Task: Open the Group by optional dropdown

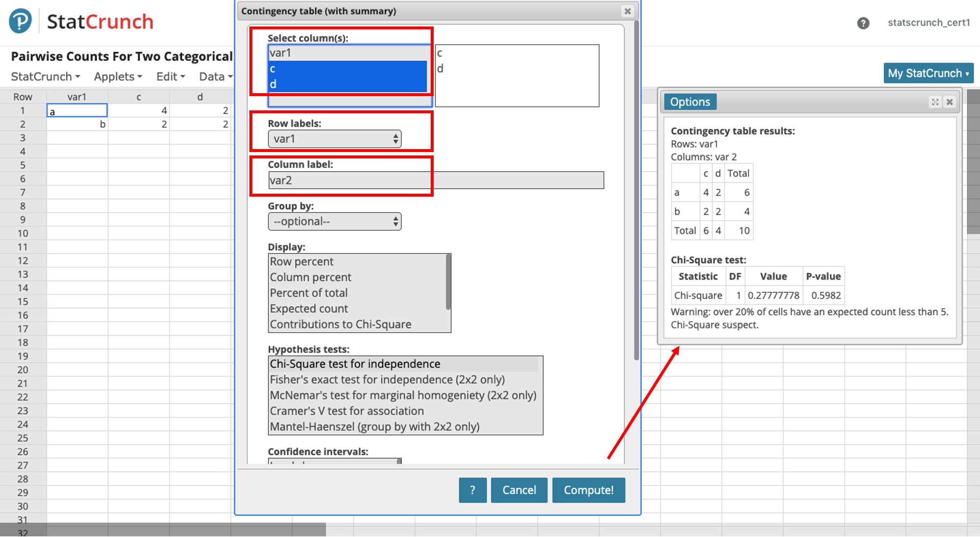Action: [x=335, y=221]
